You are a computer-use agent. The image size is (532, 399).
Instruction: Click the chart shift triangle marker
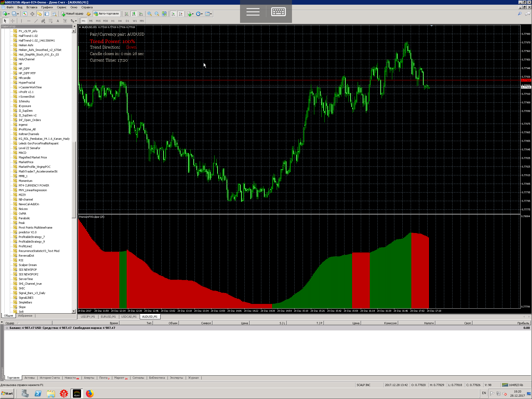click(x=431, y=26)
